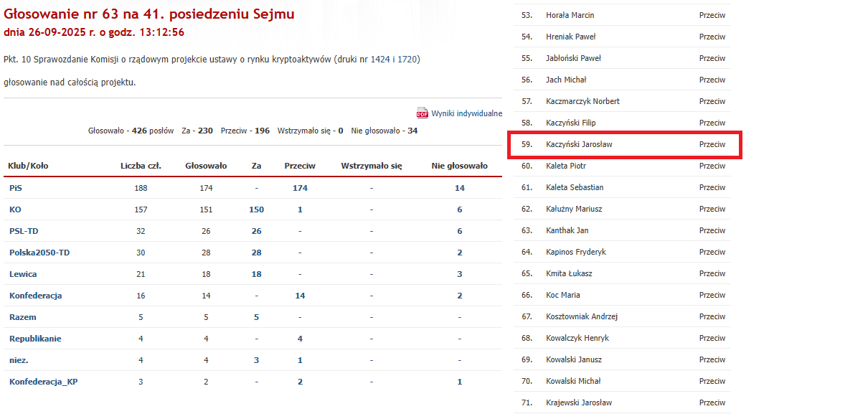
Task: Open the Razem club link
Action: point(23,317)
